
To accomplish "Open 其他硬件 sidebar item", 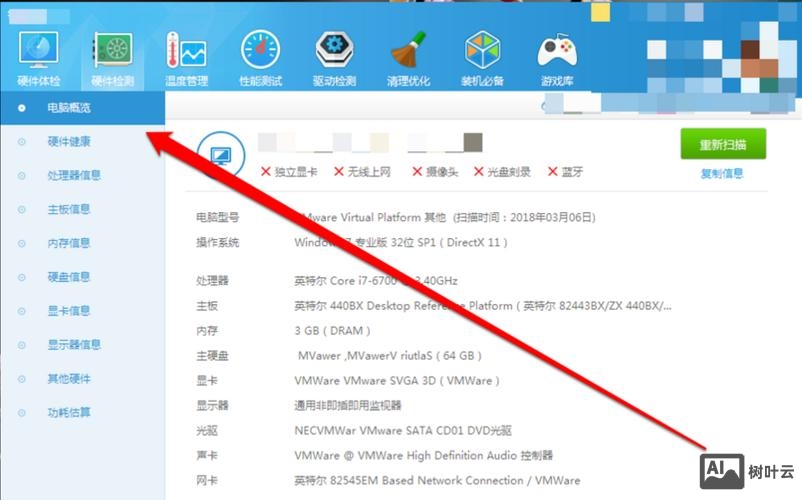I will coord(69,379).
